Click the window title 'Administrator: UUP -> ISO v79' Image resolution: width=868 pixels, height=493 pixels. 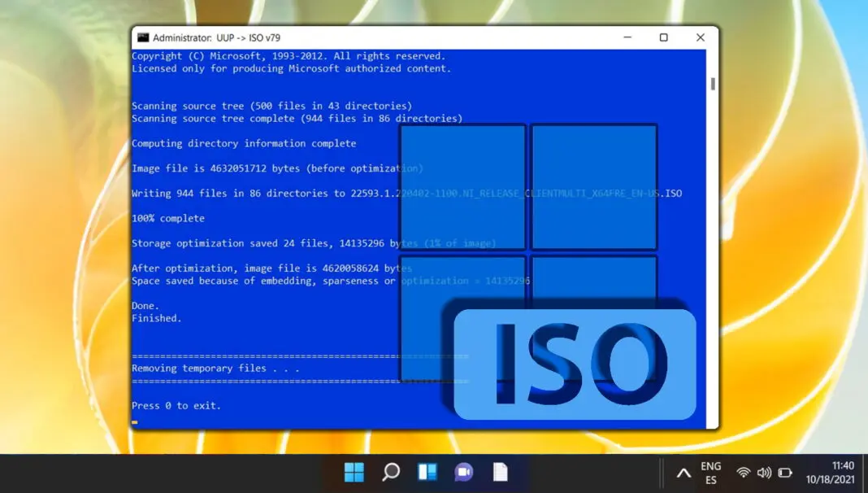pyautogui.click(x=216, y=37)
